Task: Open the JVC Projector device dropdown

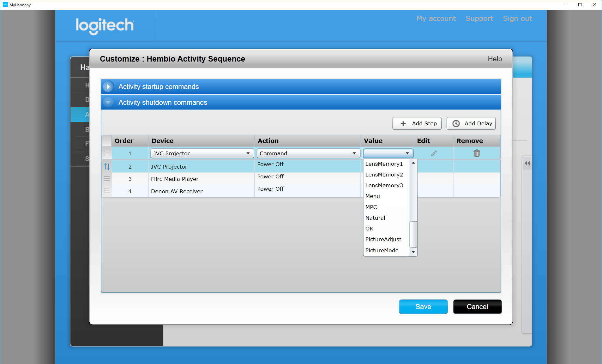Action: pyautogui.click(x=202, y=153)
